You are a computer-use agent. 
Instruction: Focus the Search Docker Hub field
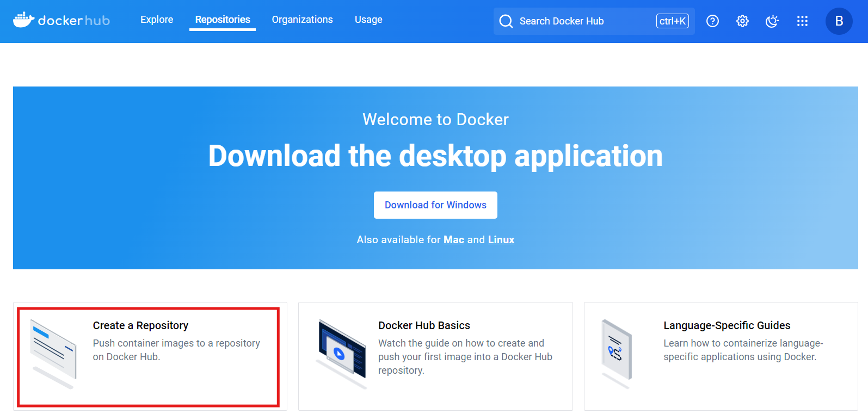[x=594, y=21]
